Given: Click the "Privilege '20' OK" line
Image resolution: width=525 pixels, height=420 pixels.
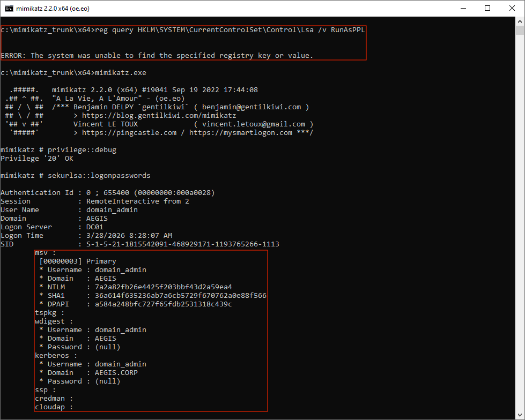Looking at the screenshot, I should point(37,159).
